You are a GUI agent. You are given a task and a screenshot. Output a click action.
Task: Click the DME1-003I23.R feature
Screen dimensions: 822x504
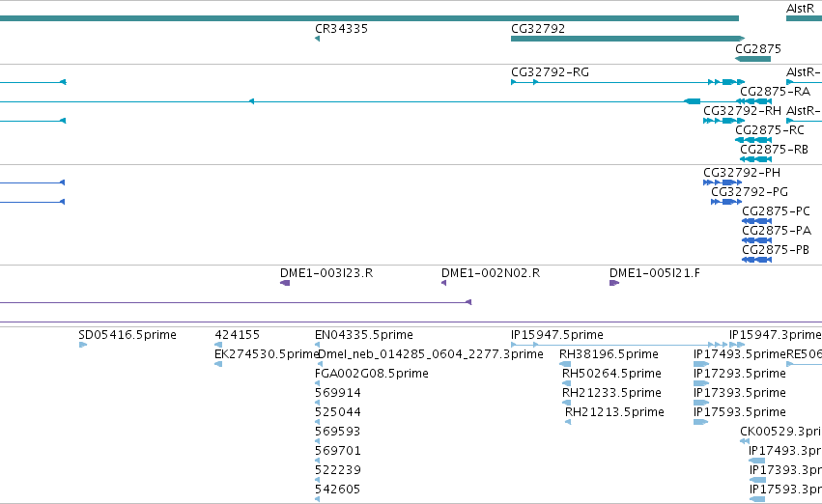click(x=326, y=273)
